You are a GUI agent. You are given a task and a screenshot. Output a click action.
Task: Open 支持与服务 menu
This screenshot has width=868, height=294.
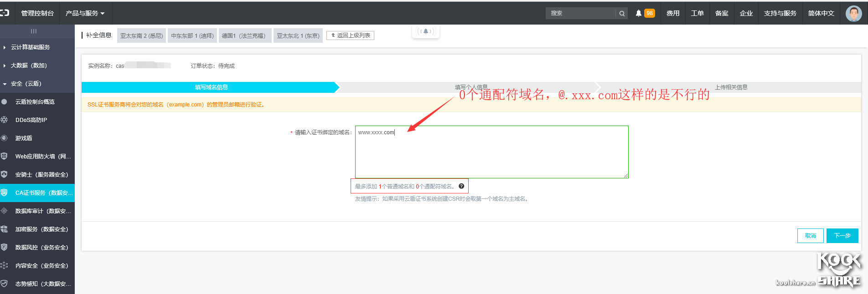coord(780,13)
